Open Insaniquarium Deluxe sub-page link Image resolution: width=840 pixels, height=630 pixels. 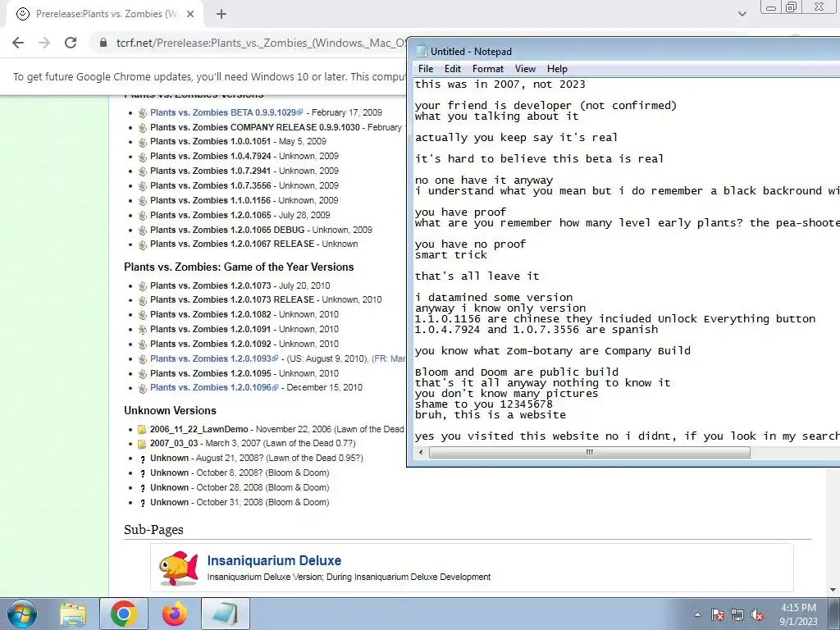[274, 560]
